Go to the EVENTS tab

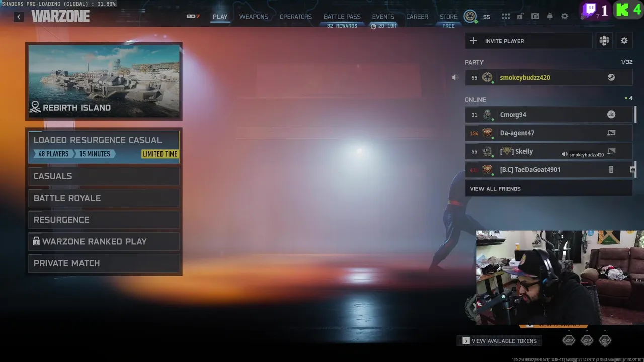383,17
